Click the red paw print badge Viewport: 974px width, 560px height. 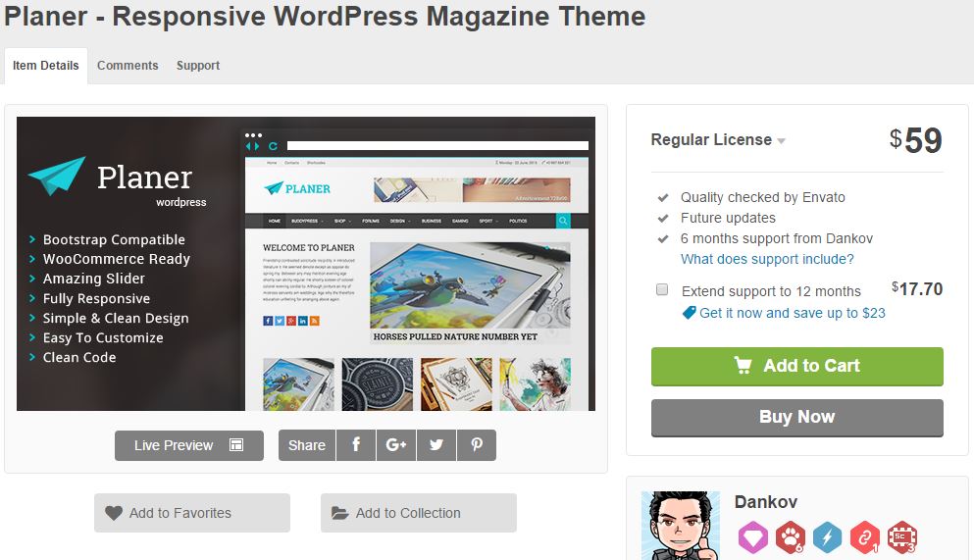coord(791,537)
